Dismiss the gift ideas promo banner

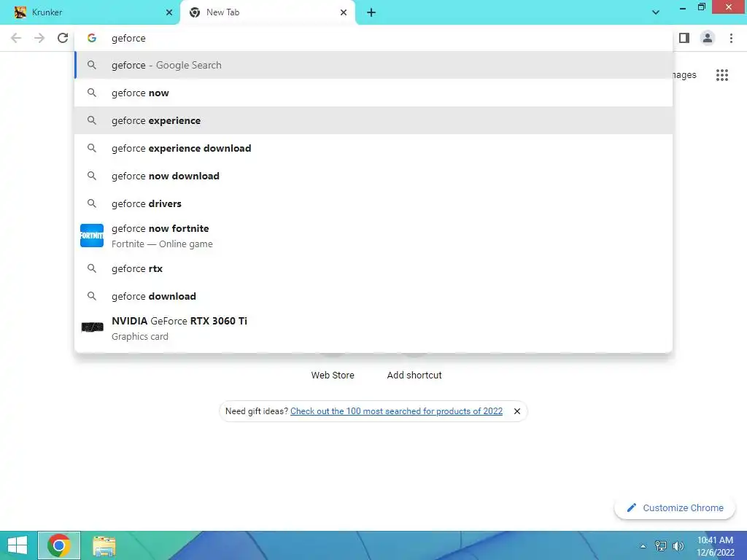[517, 411]
